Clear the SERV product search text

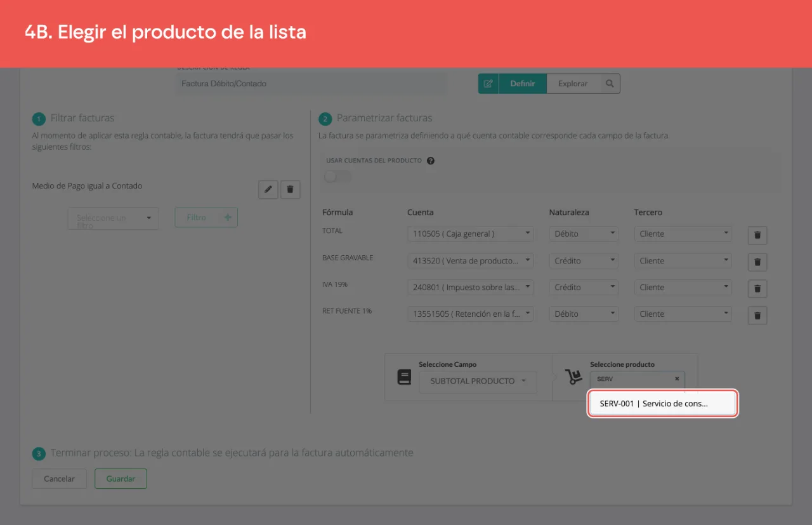(x=677, y=378)
